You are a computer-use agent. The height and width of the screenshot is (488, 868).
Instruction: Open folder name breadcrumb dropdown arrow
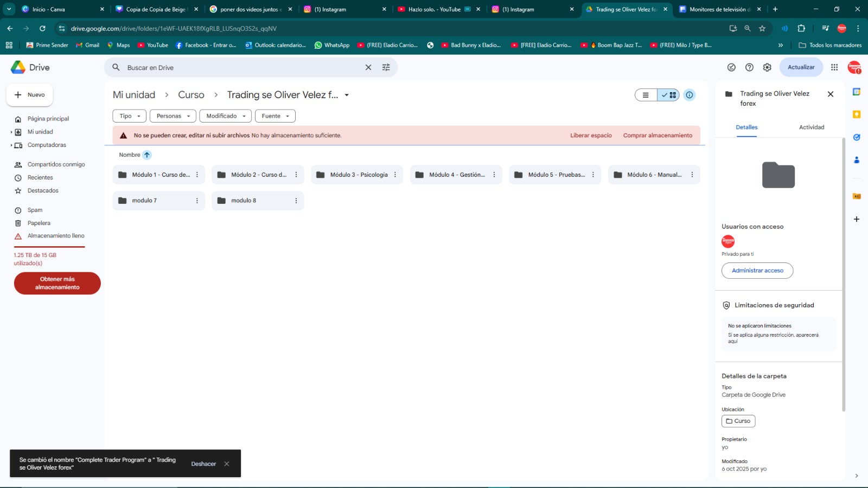point(347,95)
